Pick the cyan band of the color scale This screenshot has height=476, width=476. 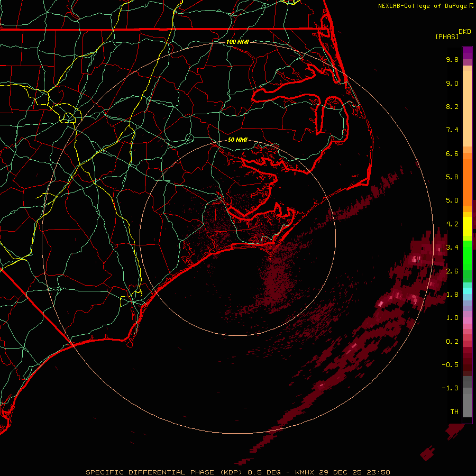(467, 291)
